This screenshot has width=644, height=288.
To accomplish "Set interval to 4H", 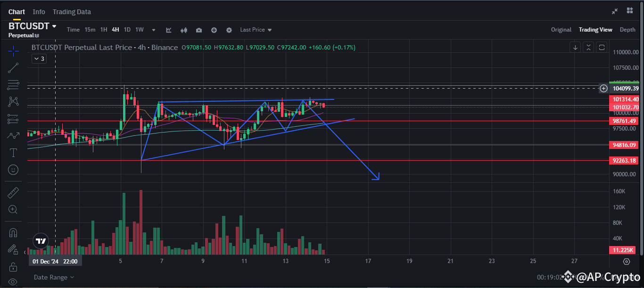I will [x=116, y=30].
